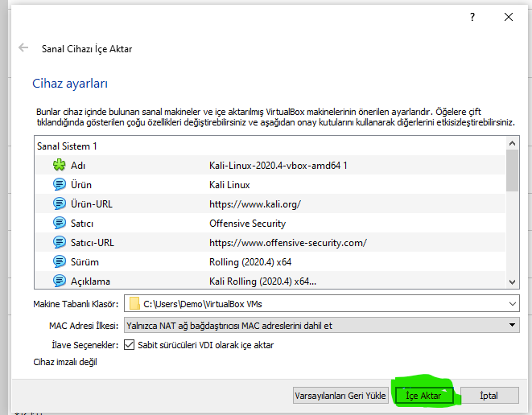Open the Makine Tabanlı Klasör dropdown arrow
The image size is (532, 415).
tap(513, 304)
